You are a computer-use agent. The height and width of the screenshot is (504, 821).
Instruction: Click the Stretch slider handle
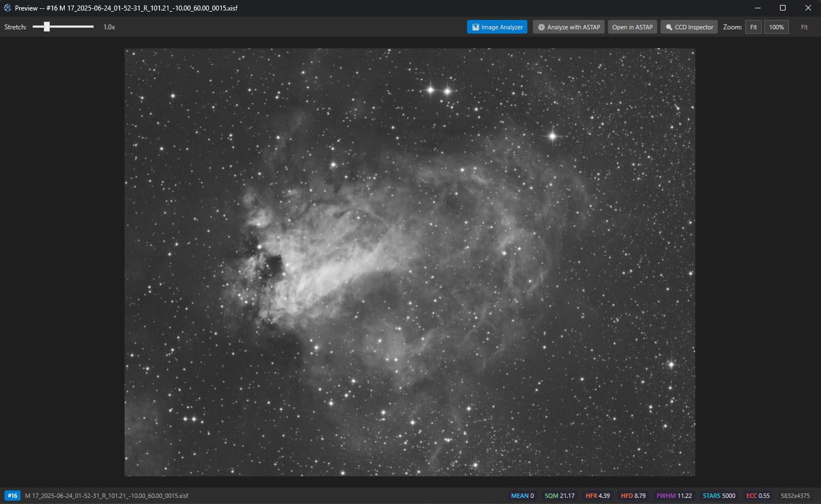tap(47, 27)
